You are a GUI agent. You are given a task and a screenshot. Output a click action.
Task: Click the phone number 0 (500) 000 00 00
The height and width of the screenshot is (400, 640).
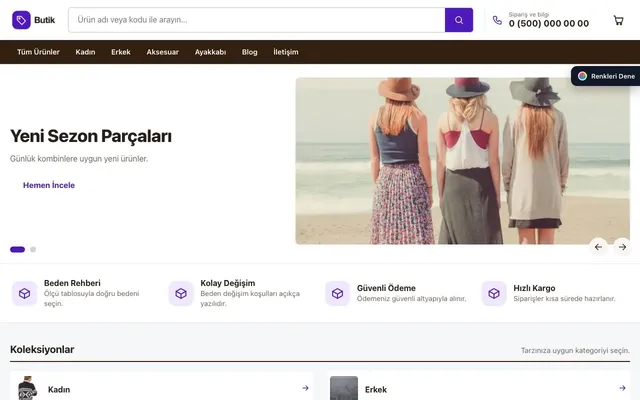pos(549,24)
